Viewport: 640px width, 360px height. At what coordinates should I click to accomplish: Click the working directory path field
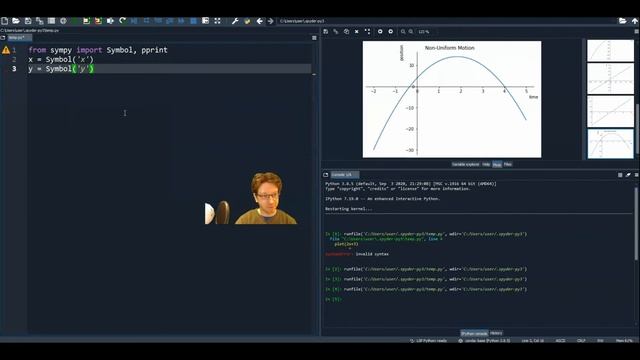tap(446, 21)
